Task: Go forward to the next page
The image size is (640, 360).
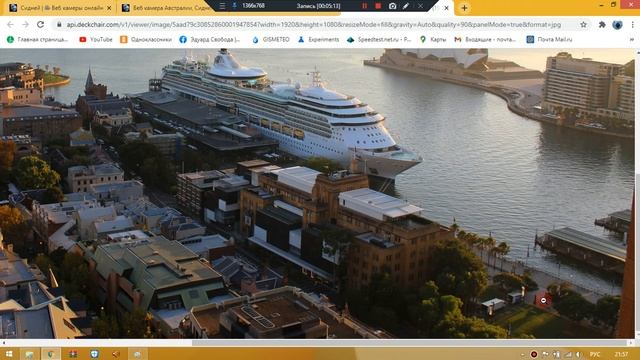Action: (25, 24)
